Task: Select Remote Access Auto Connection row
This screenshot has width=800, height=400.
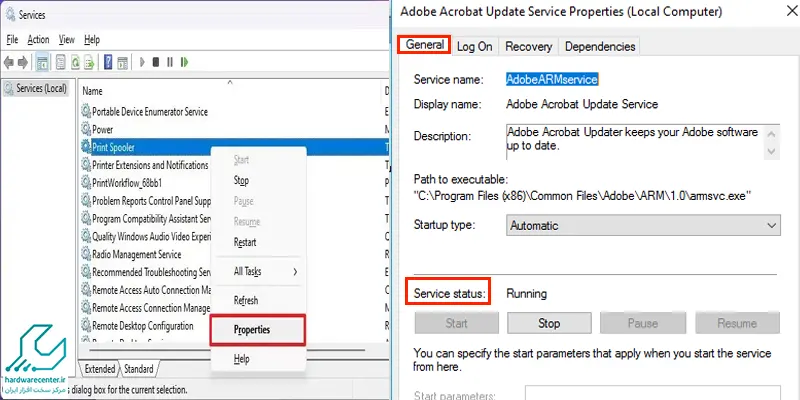Action: pyautogui.click(x=145, y=290)
